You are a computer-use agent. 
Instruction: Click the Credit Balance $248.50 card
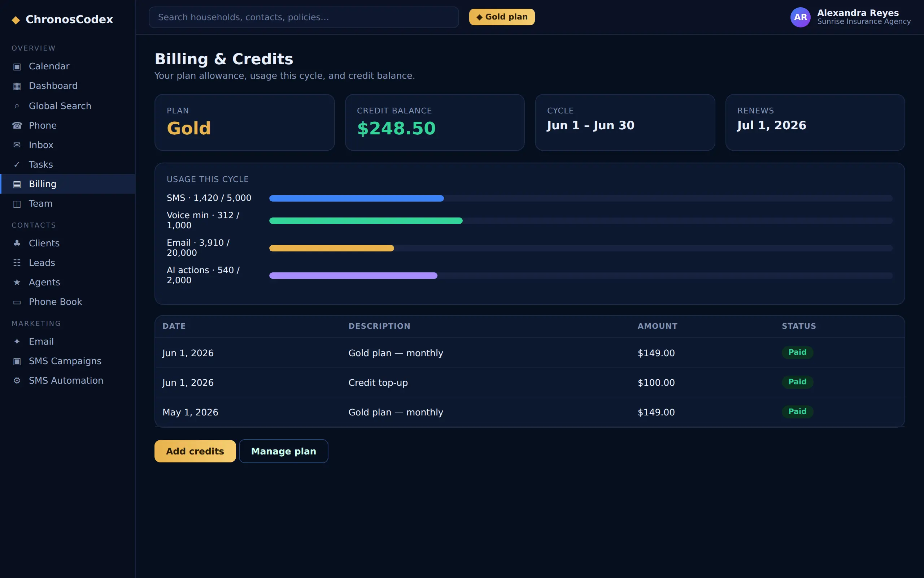pos(435,122)
